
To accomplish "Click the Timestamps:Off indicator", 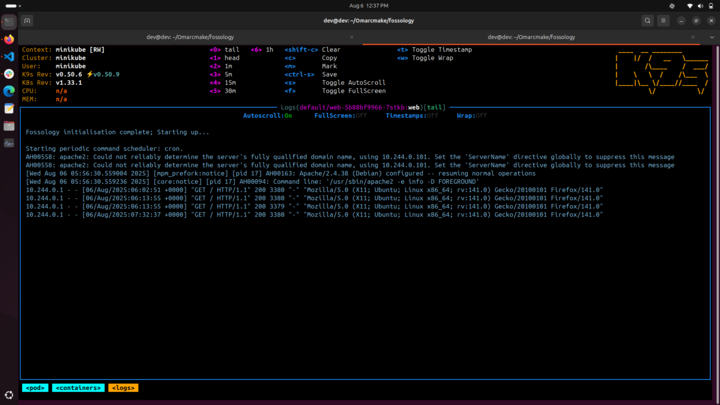I will [411, 116].
